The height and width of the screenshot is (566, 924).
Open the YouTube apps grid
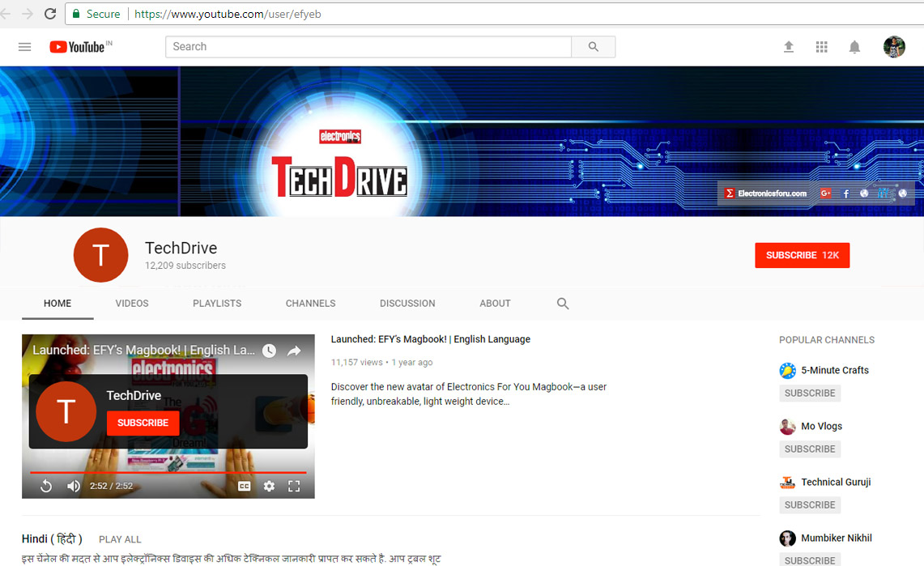point(821,46)
